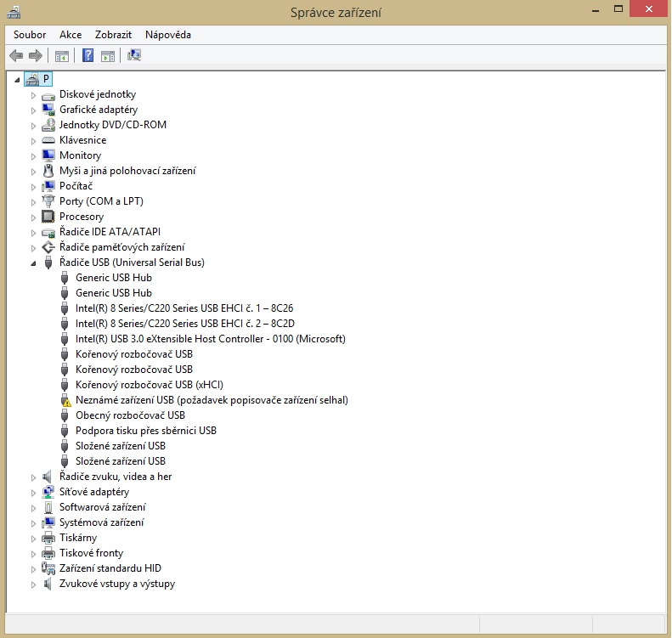Open the Nápověda menu
Image resolution: width=672 pixels, height=638 pixels.
tap(168, 35)
